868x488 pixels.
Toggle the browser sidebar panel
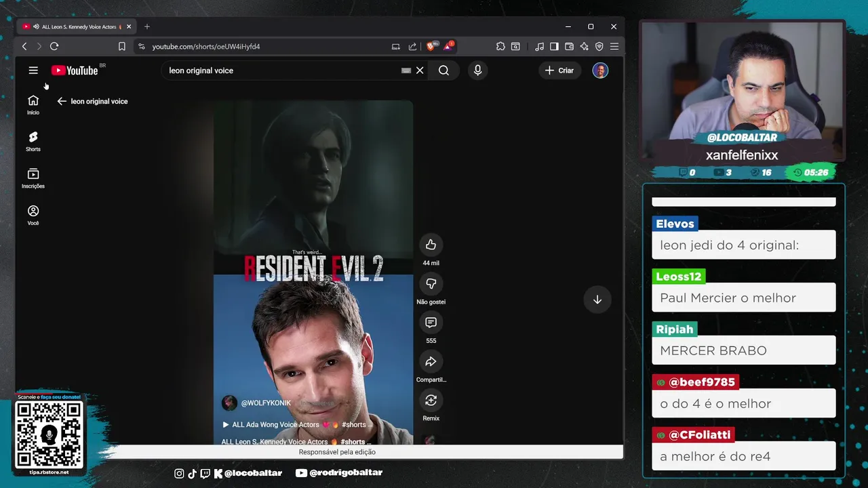[x=554, y=46]
